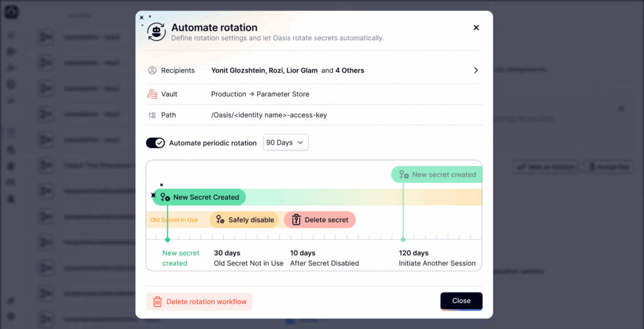Click the '/Oasis/<identity name>-access-key' path

[x=269, y=115]
